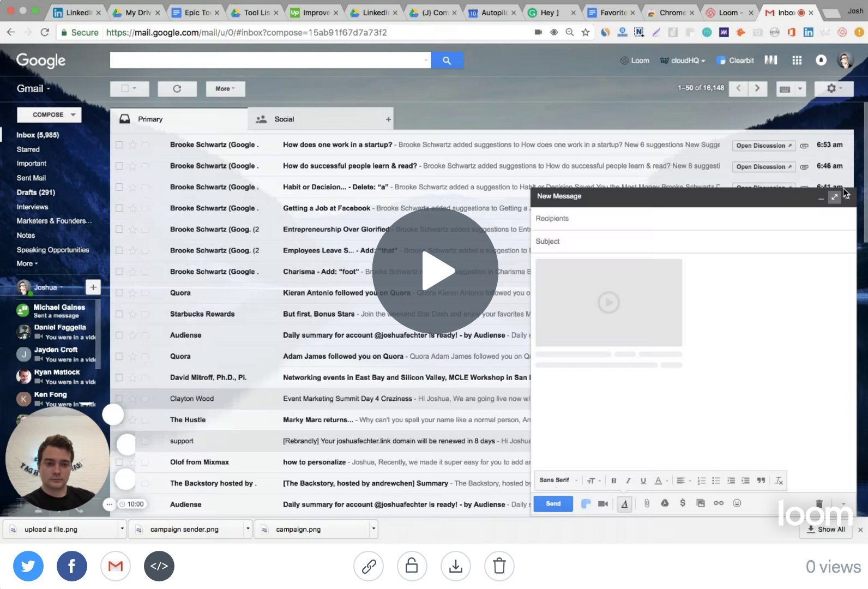Screen dimensions: 868x589
Task: Open Drafts (291) folder
Action: (35, 193)
